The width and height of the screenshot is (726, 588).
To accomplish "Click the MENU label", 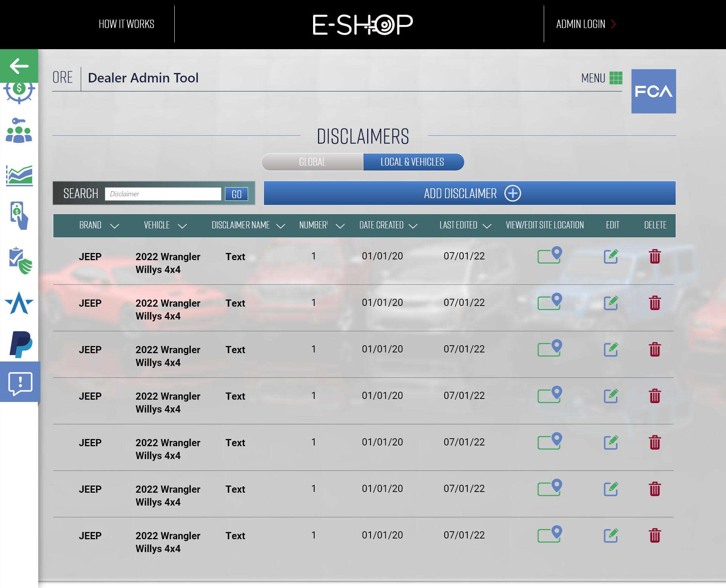I will coord(593,78).
